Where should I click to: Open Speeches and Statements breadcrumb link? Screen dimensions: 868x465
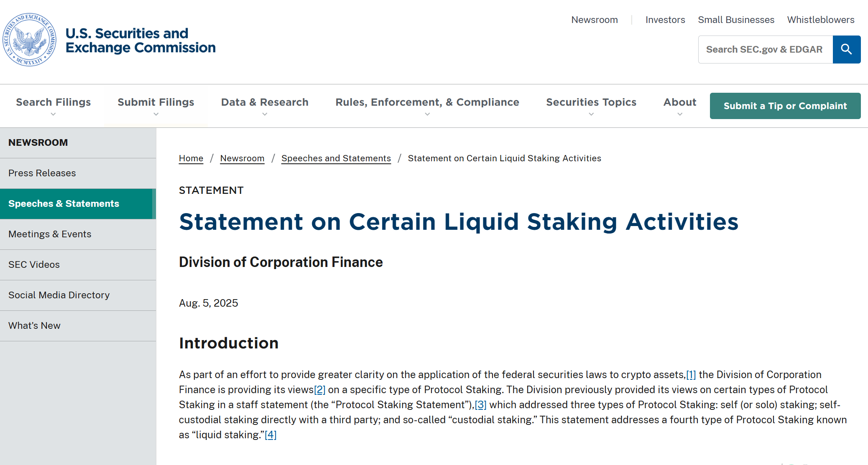(x=336, y=158)
